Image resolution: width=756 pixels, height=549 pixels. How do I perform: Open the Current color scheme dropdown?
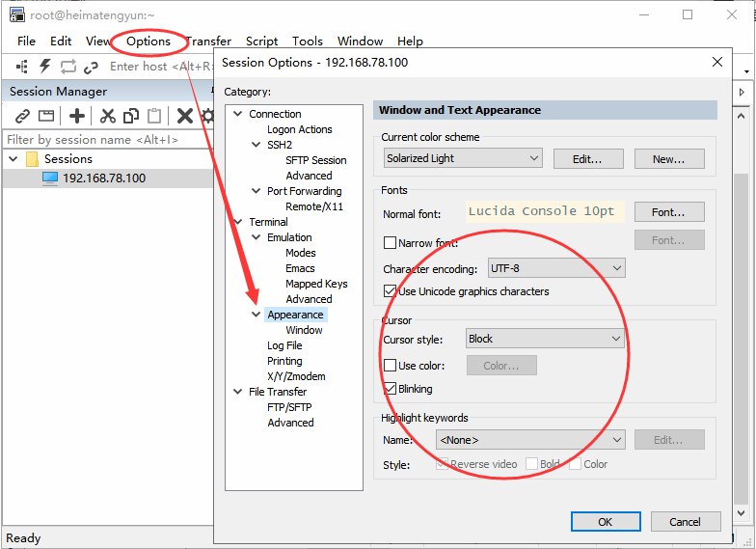[x=463, y=158]
